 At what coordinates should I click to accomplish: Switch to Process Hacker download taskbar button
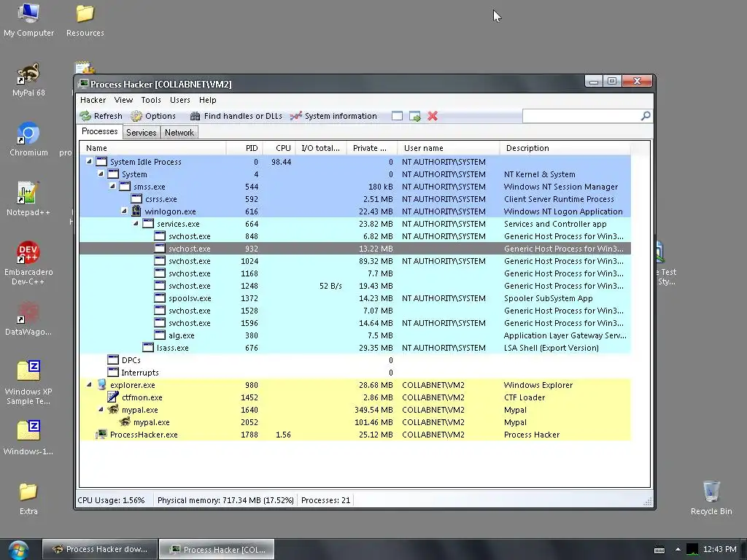click(99, 550)
